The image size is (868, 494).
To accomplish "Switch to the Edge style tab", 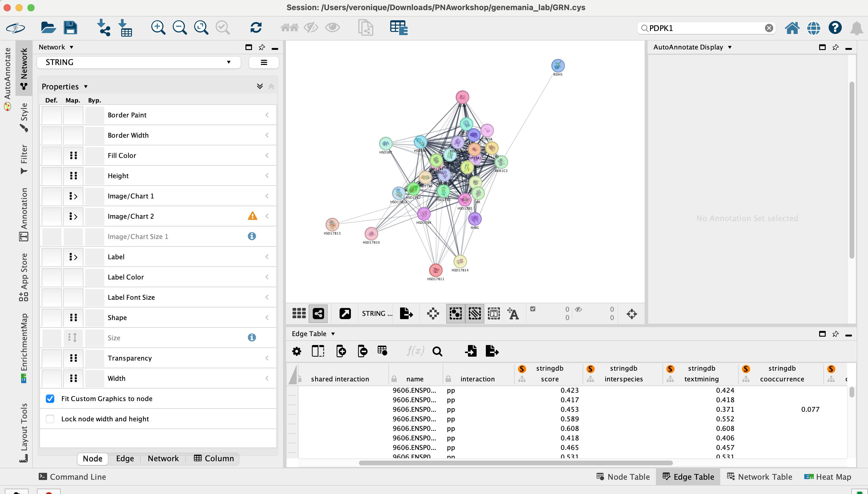I will pos(125,459).
